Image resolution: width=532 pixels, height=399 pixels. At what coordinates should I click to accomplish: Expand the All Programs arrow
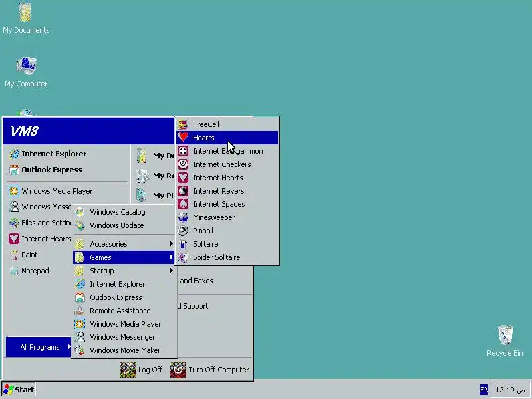tap(69, 347)
